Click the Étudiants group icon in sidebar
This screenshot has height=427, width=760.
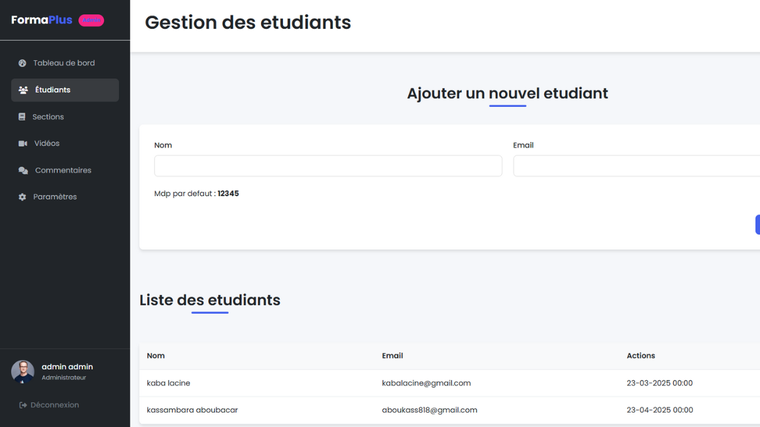[23, 90]
